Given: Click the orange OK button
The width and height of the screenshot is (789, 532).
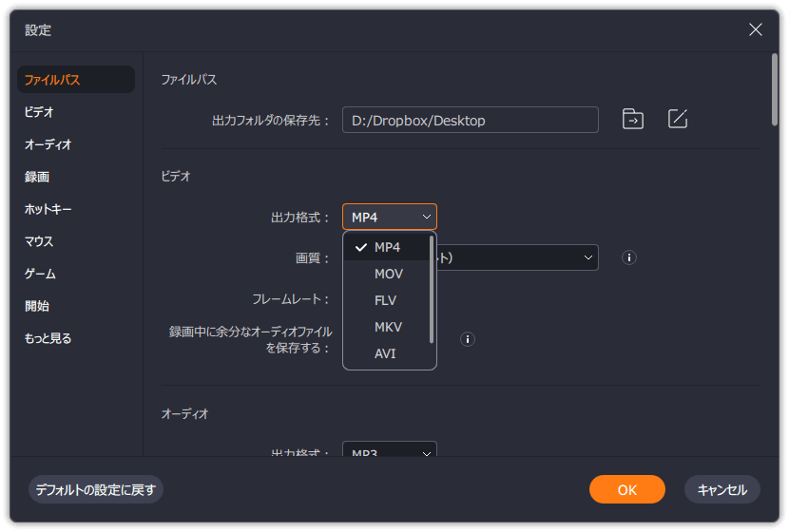Looking at the screenshot, I should (626, 490).
